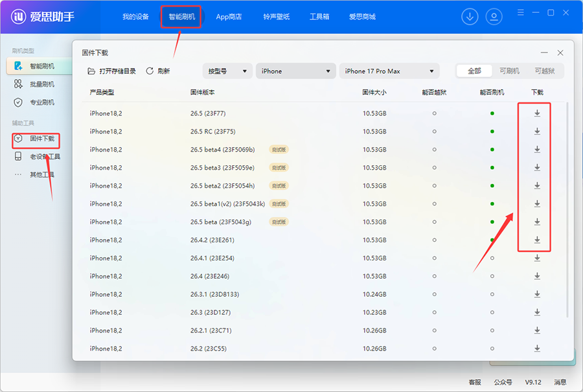Select the 可越狱 filter
583x392 pixels.
[544, 71]
